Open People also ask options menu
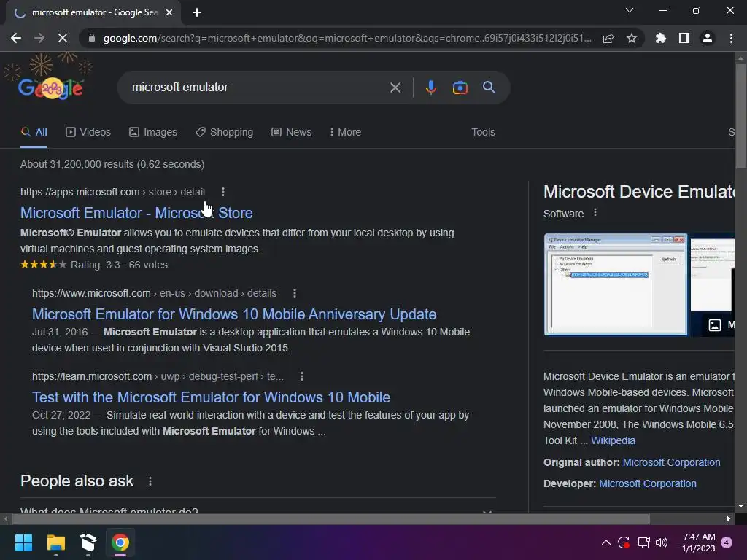 click(150, 481)
